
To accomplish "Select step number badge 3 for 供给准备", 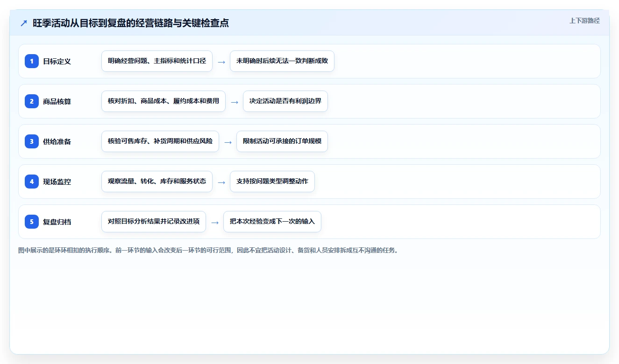I will (32, 141).
